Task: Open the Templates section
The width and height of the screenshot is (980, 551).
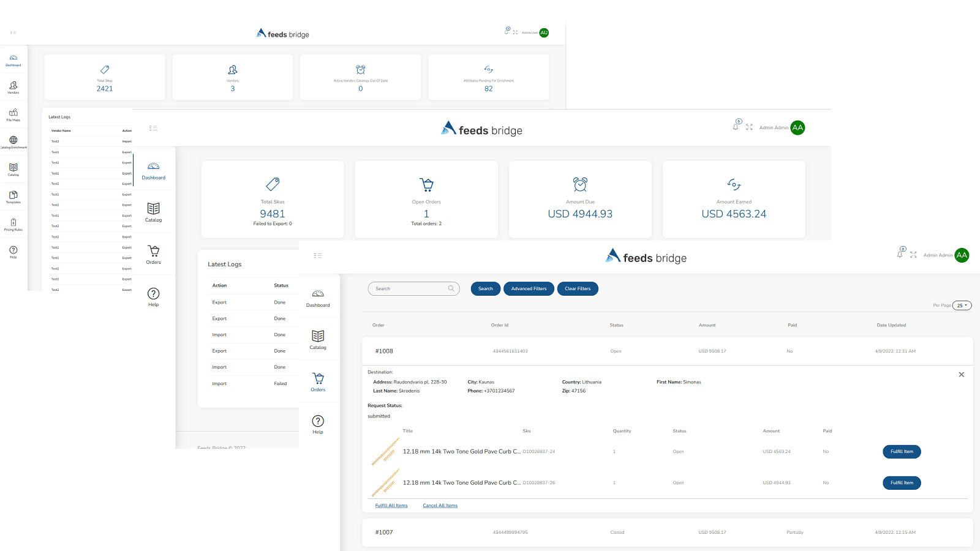Action: 13,196
